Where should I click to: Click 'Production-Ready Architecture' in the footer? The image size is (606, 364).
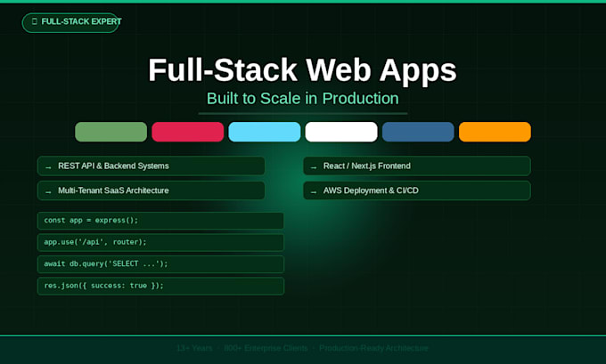coord(373,348)
